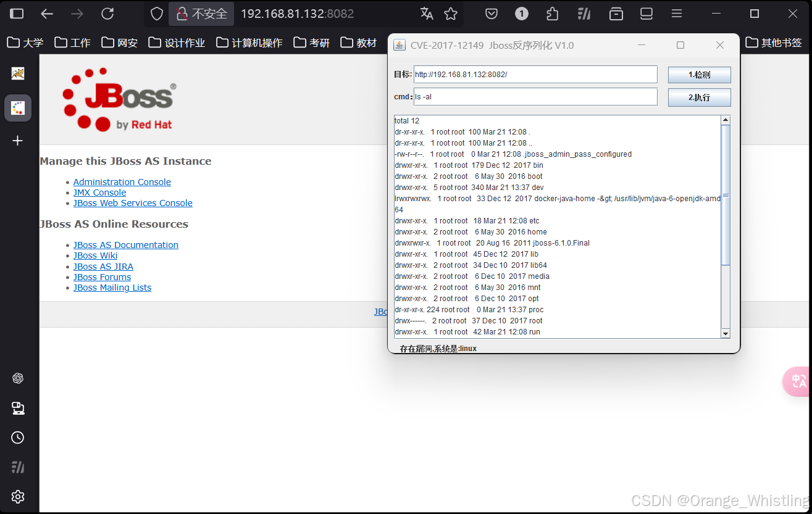
Task: Open the JBoss Mailing Lists link
Action: tap(112, 288)
